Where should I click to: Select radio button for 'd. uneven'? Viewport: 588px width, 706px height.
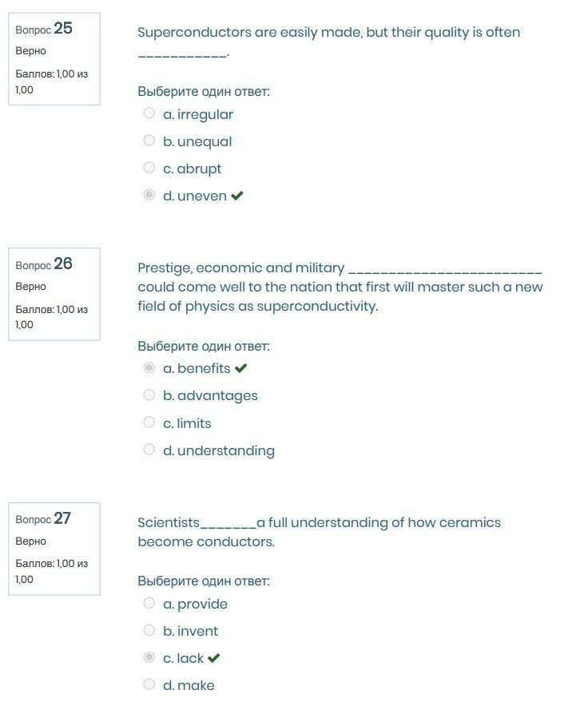click(149, 195)
